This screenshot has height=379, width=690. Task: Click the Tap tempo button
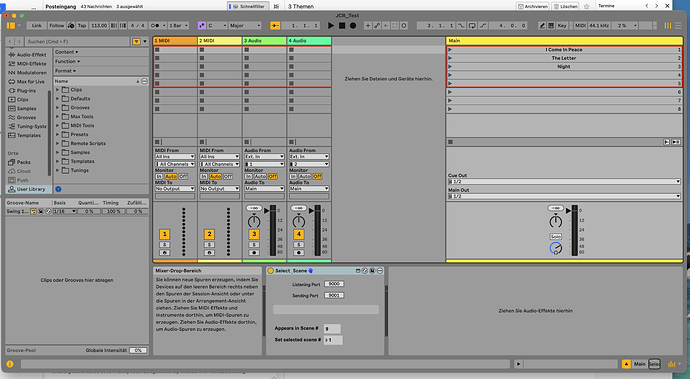tap(82, 26)
